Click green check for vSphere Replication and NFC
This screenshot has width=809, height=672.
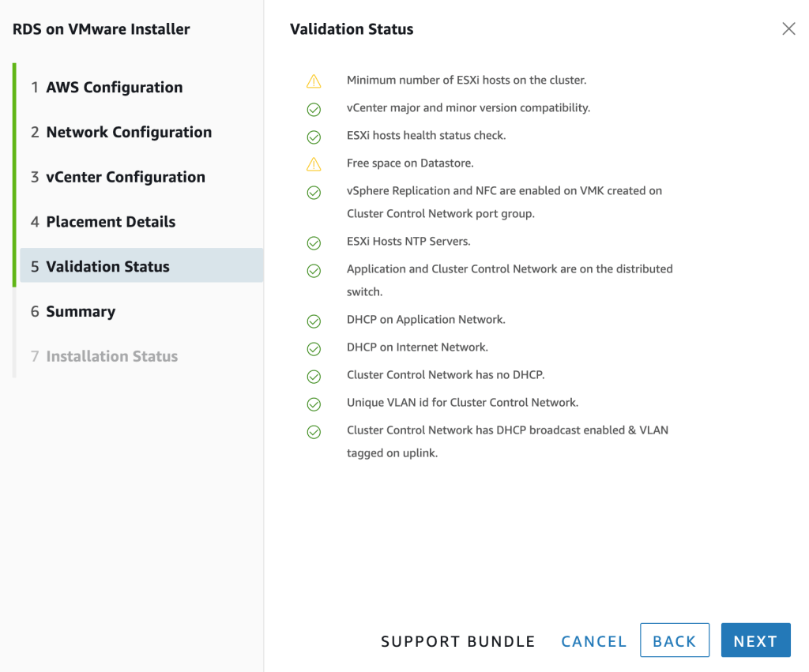click(x=314, y=192)
